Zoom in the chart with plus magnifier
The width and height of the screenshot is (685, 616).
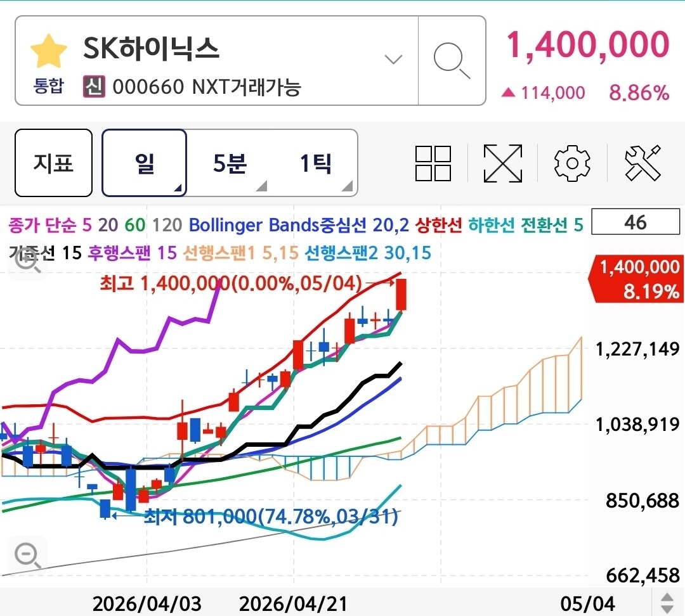tap(27, 262)
